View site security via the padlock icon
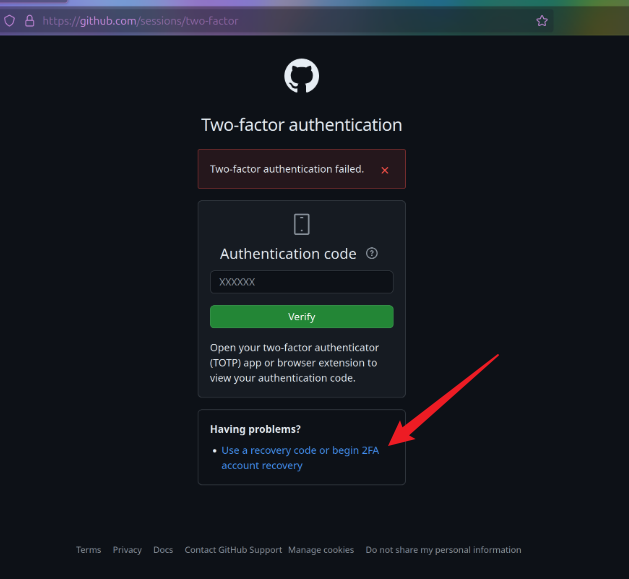This screenshot has height=579, width=629. [x=29, y=20]
